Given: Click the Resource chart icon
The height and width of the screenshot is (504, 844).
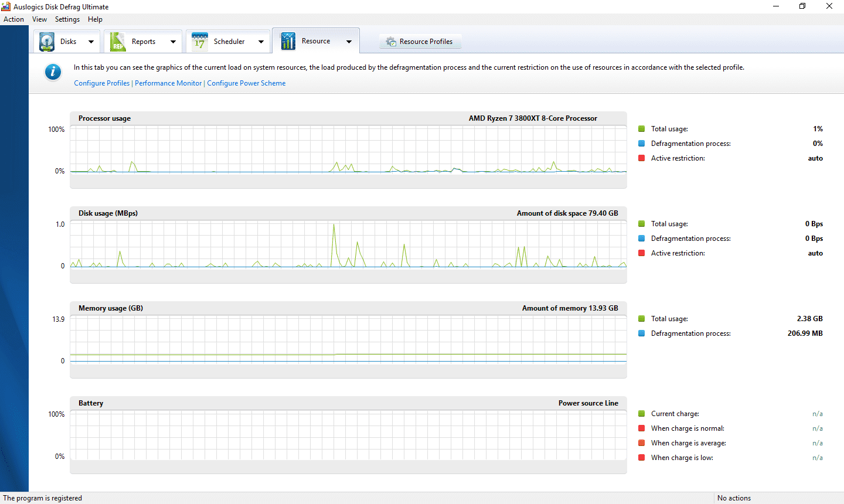Looking at the screenshot, I should [x=288, y=41].
